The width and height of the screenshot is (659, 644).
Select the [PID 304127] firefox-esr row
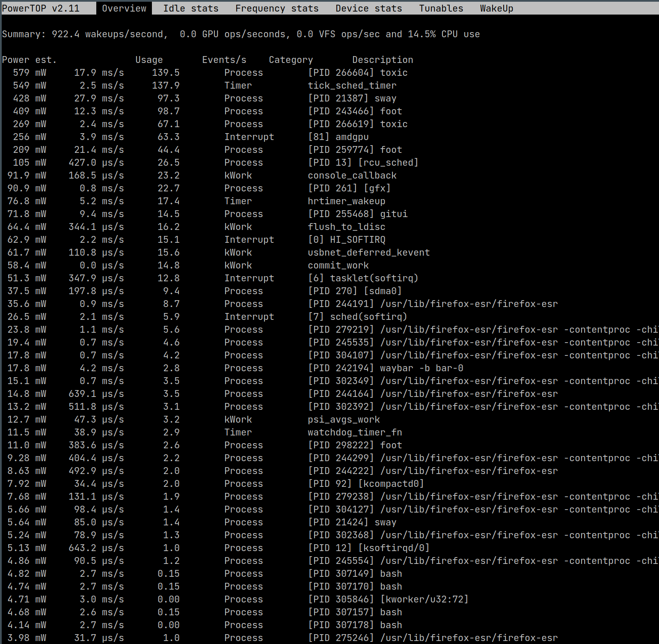coord(329,510)
